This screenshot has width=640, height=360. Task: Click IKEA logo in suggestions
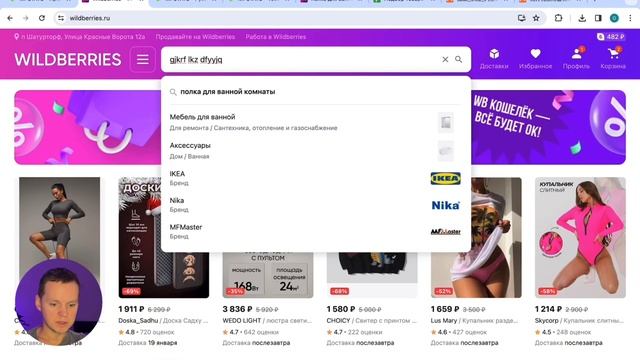(x=445, y=178)
